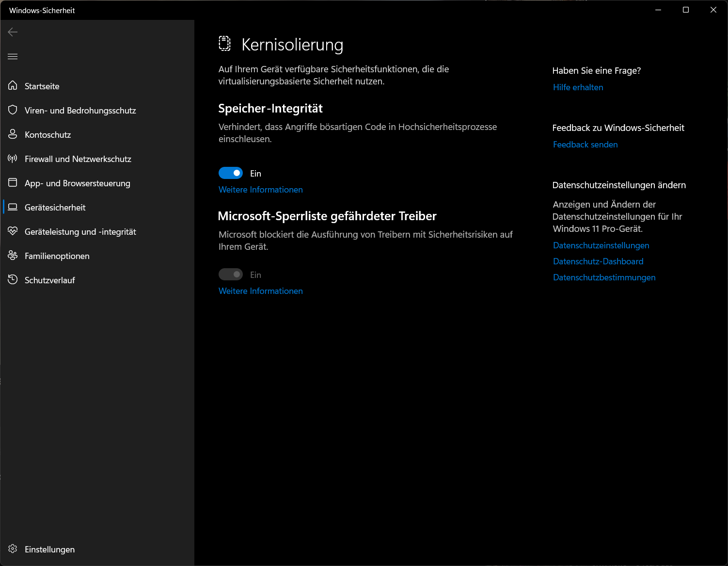Click the Startseite home icon
This screenshot has width=728, height=566.
[13, 86]
